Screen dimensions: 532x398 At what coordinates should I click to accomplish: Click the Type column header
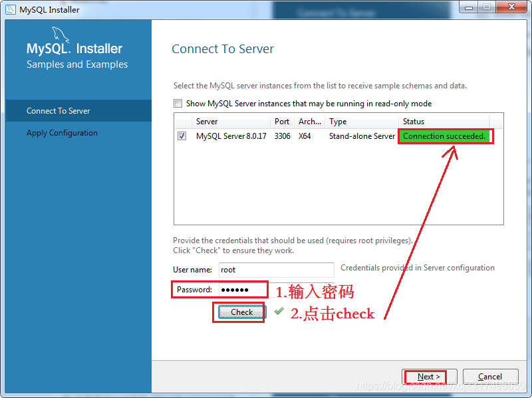[362, 122]
